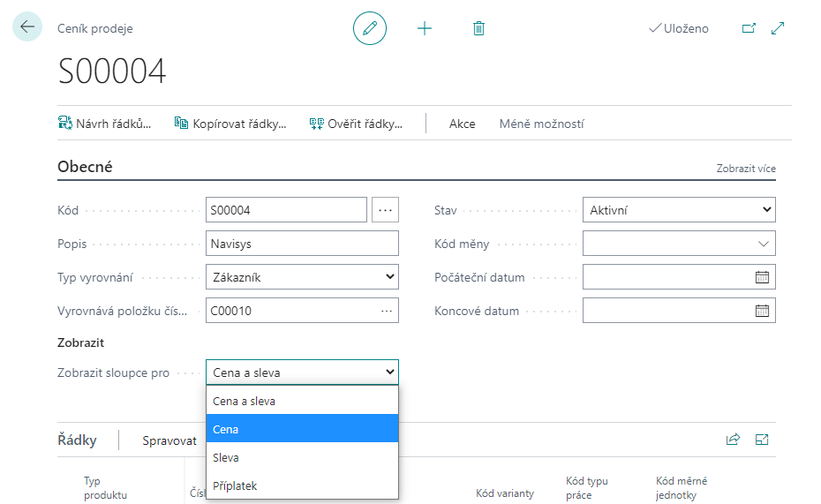Click the 'Kód typu práce' column header
Screen dimensions: 821x504
pos(587,488)
